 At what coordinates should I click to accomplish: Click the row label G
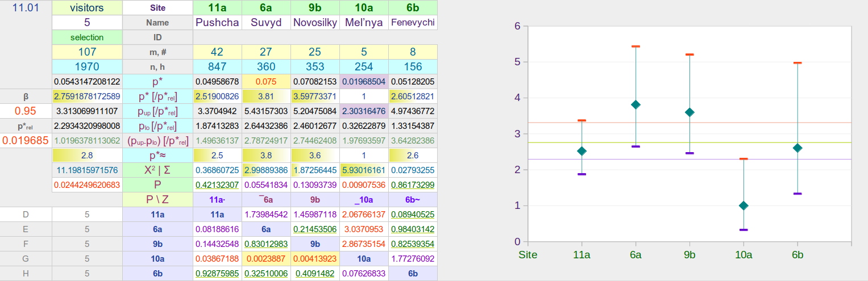pyautogui.click(x=26, y=259)
